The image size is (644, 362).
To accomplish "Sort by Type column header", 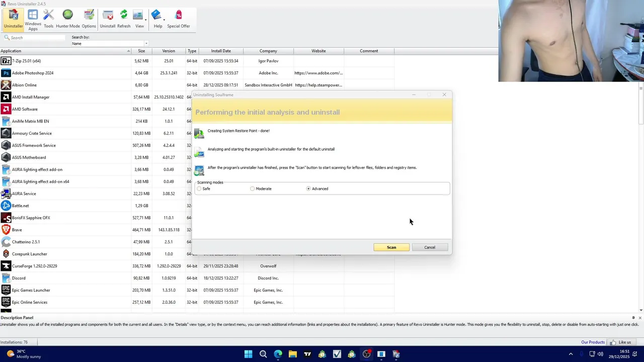I will point(192,51).
